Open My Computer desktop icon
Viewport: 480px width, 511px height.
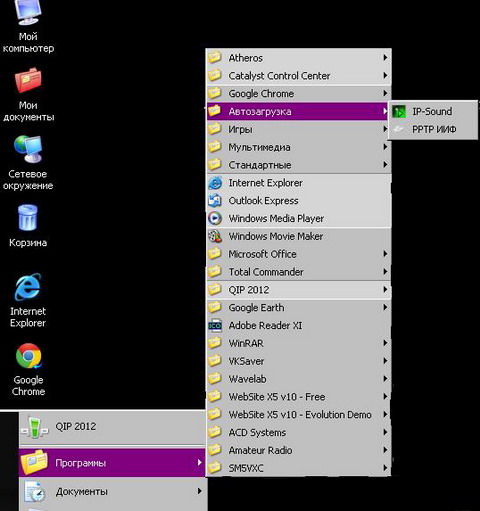pos(28,12)
